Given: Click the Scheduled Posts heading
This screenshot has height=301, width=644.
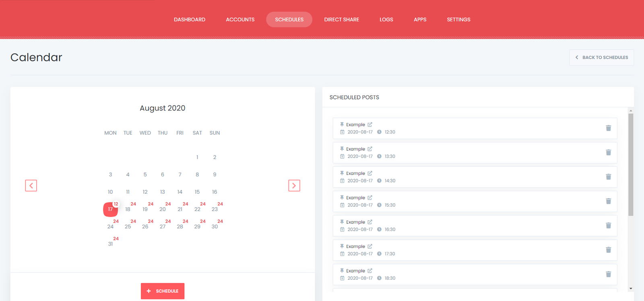Looking at the screenshot, I should (x=354, y=97).
